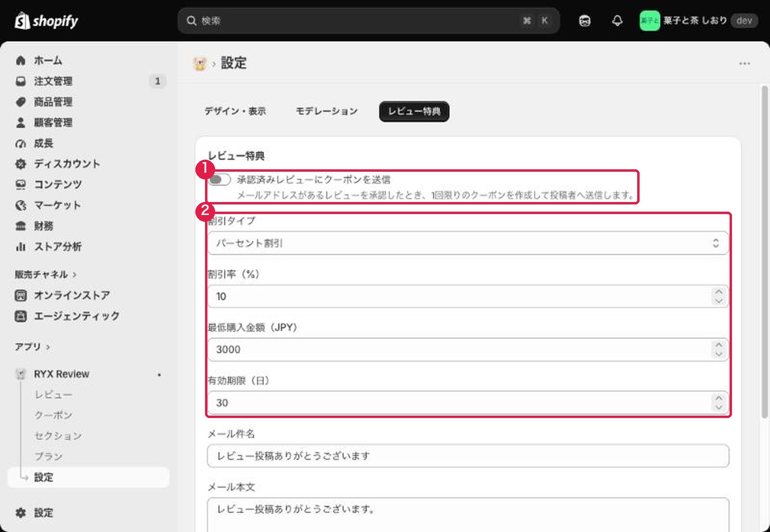Click the メール件名 input field
The image size is (770, 532).
coord(468,456)
